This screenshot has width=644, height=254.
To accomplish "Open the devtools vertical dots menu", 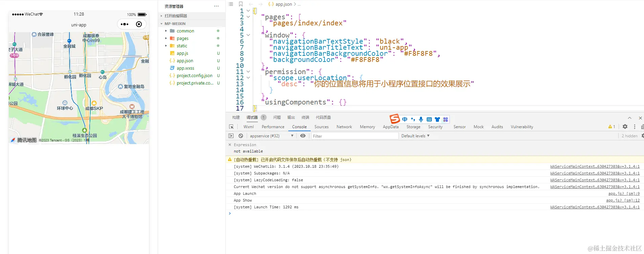I will (635, 126).
